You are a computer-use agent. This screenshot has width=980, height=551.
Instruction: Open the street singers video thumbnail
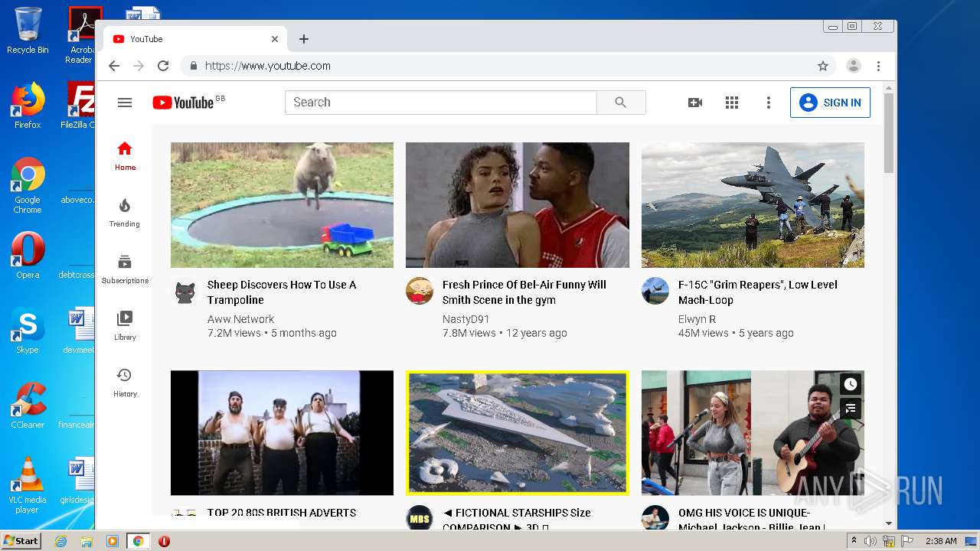click(753, 433)
